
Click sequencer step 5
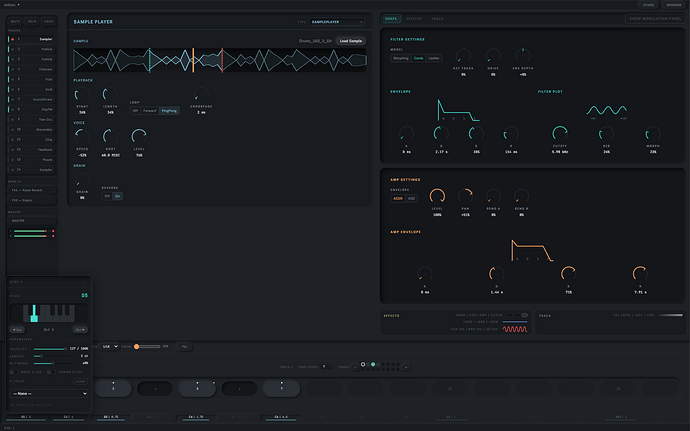coord(197,388)
